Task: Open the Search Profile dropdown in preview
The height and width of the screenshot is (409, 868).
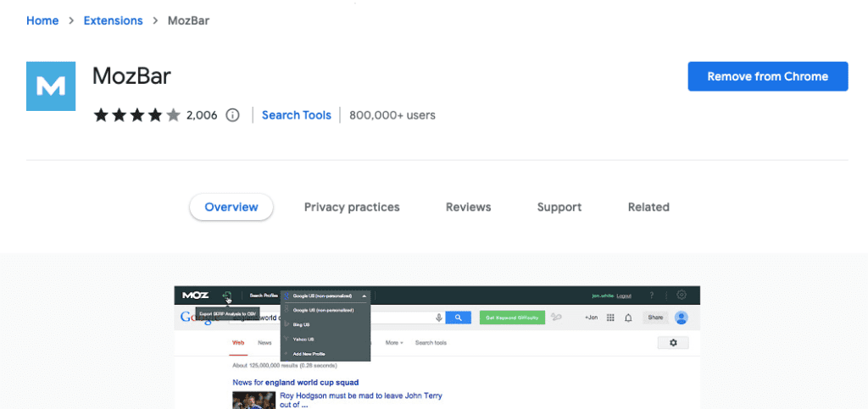Action: [x=325, y=296]
